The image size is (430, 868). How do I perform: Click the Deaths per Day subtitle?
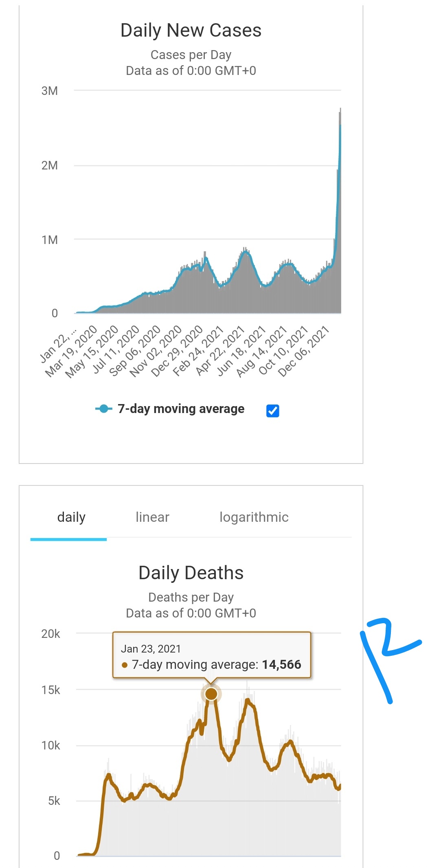point(191,597)
